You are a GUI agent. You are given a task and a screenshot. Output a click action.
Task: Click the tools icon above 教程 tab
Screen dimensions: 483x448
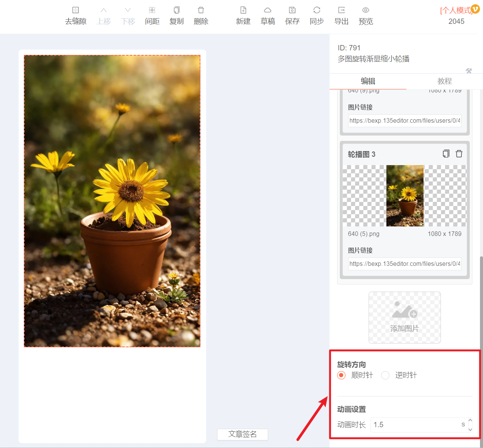(469, 71)
